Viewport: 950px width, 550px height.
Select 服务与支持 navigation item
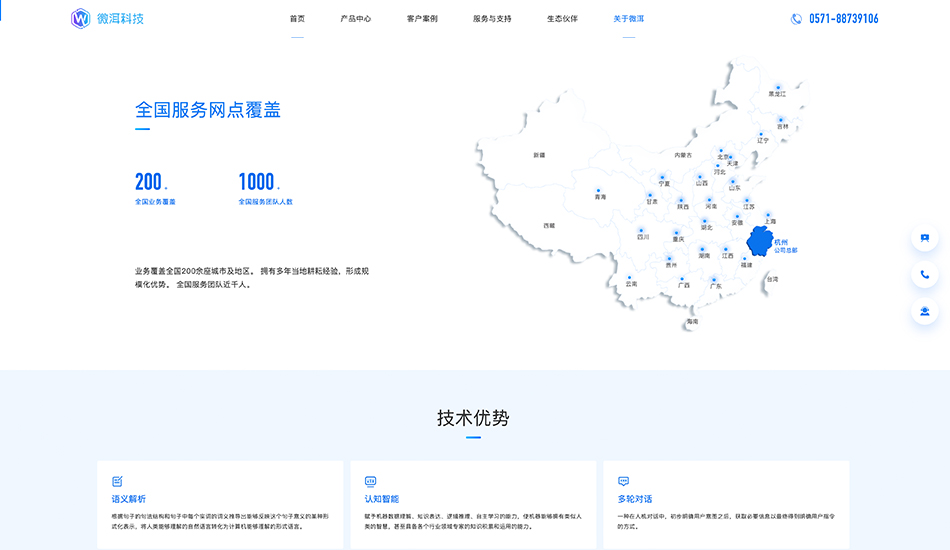click(492, 18)
